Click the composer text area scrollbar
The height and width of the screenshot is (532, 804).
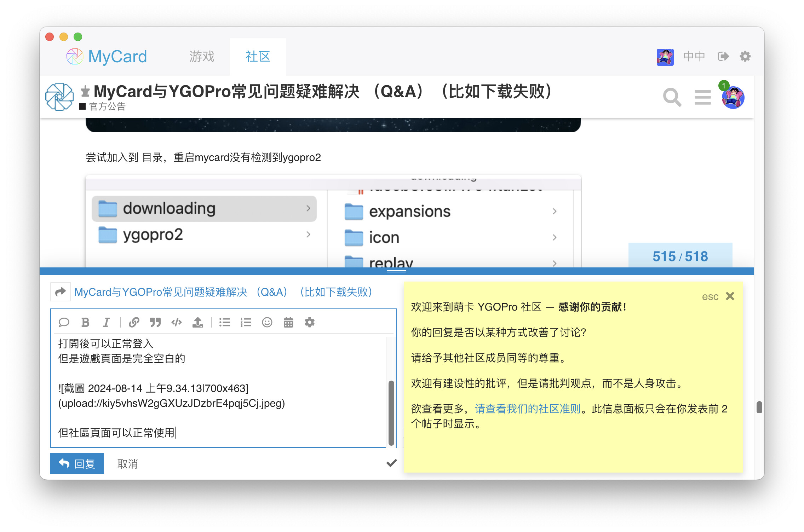[391, 412]
